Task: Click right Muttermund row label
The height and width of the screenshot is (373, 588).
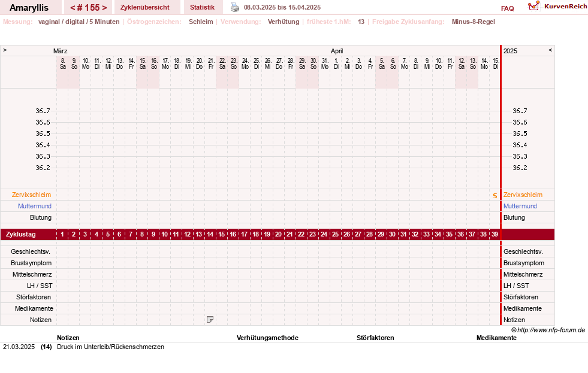Action: pos(520,206)
